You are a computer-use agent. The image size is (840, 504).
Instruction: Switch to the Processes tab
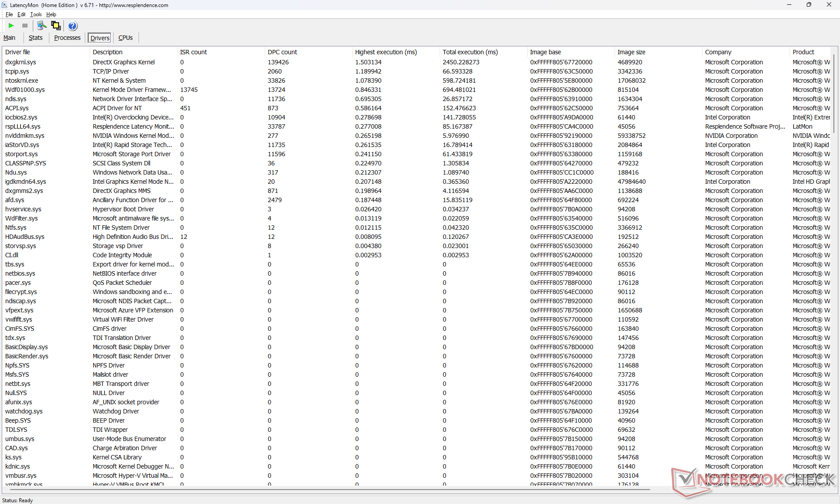[x=67, y=38]
